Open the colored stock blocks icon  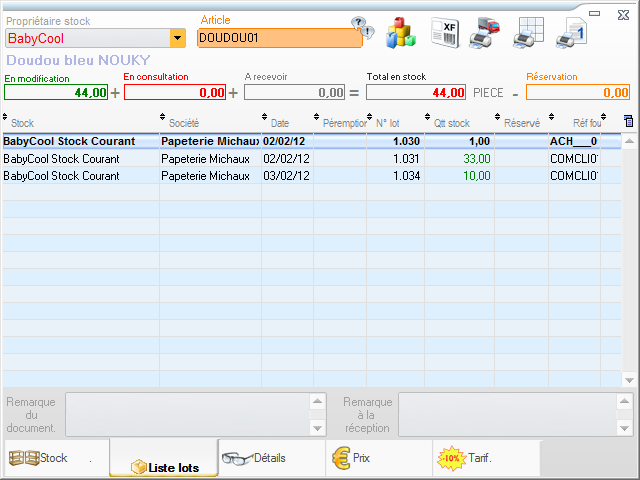(401, 31)
